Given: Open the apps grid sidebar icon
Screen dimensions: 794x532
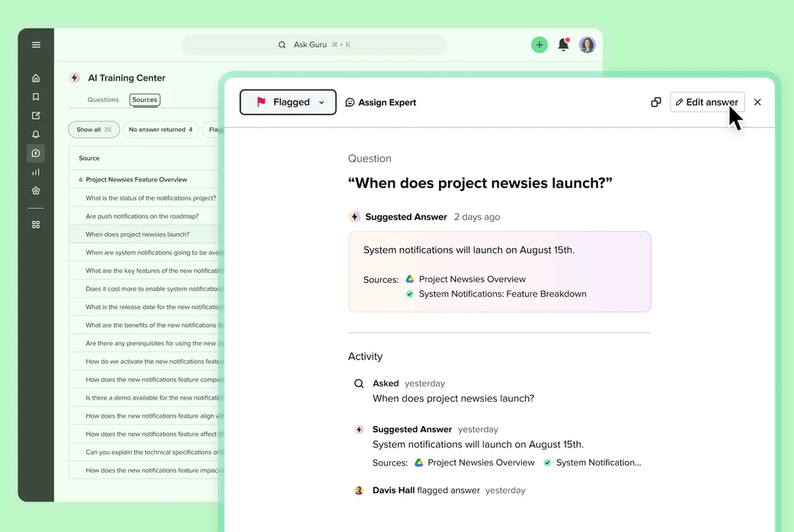Looking at the screenshot, I should pos(36,224).
